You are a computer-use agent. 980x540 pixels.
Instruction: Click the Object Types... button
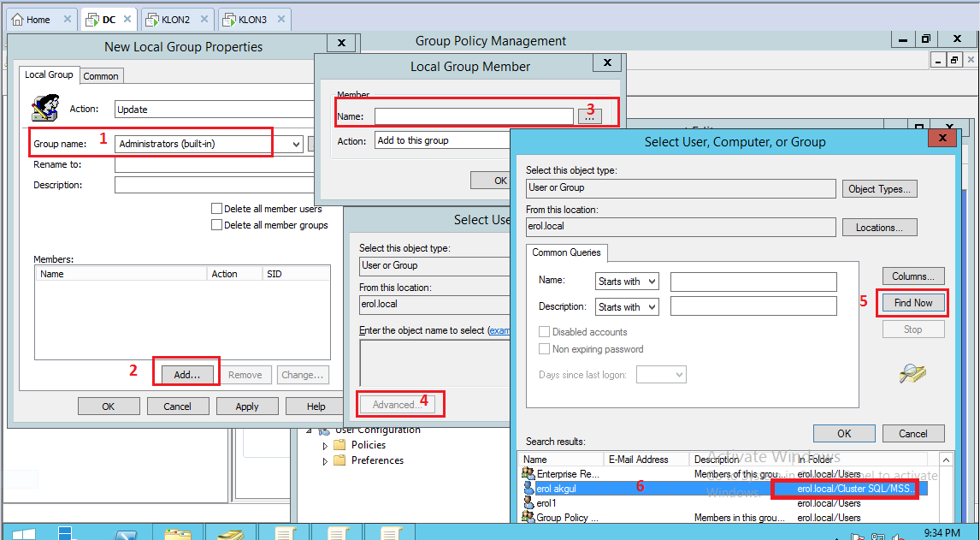[879, 189]
